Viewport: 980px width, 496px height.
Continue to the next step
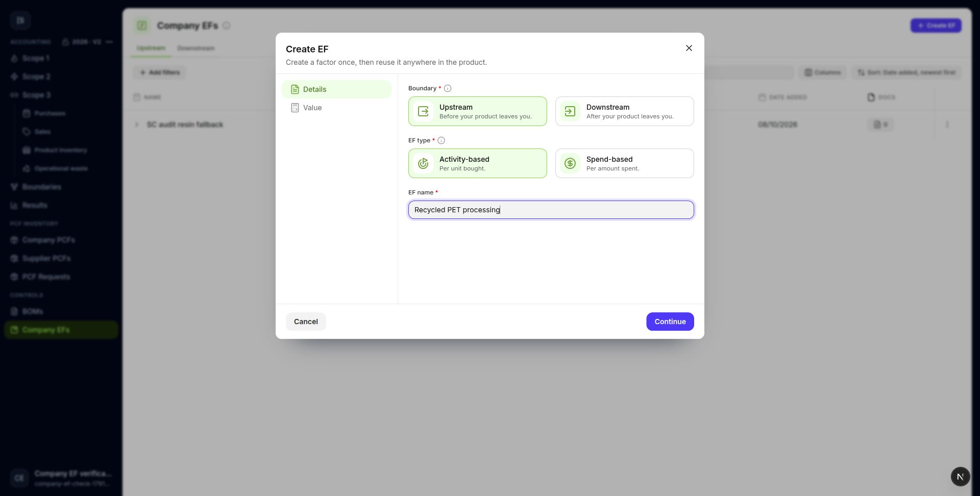pyautogui.click(x=670, y=321)
